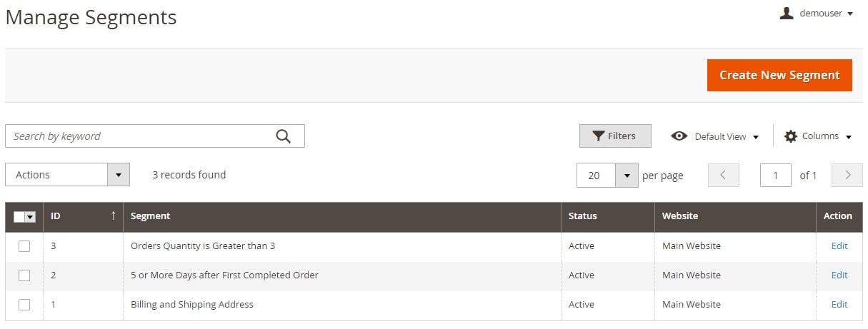Screen dimensions: 868x329
Task: Sort by the Segment column header
Action: click(150, 216)
